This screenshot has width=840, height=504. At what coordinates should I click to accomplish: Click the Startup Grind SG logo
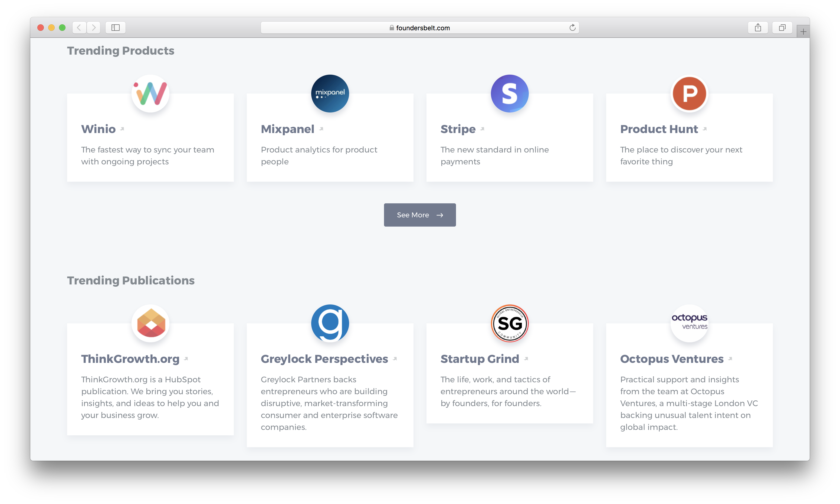(x=509, y=323)
